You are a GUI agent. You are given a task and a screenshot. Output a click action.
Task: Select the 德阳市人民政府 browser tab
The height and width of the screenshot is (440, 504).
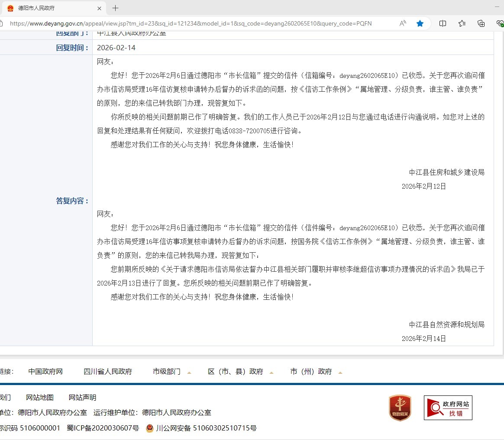48,8
